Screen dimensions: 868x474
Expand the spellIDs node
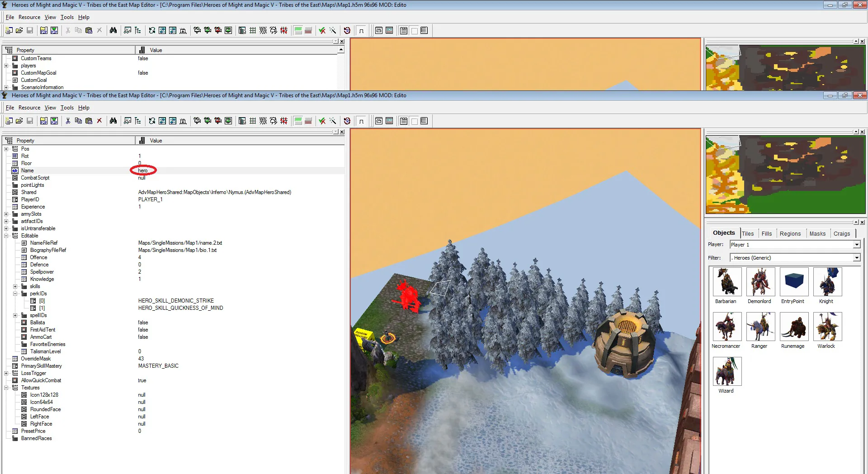(15, 315)
